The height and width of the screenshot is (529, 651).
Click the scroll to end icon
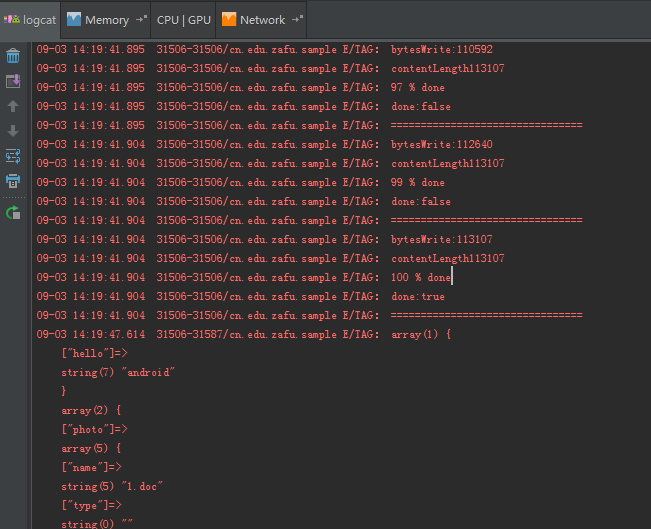pyautogui.click(x=13, y=81)
